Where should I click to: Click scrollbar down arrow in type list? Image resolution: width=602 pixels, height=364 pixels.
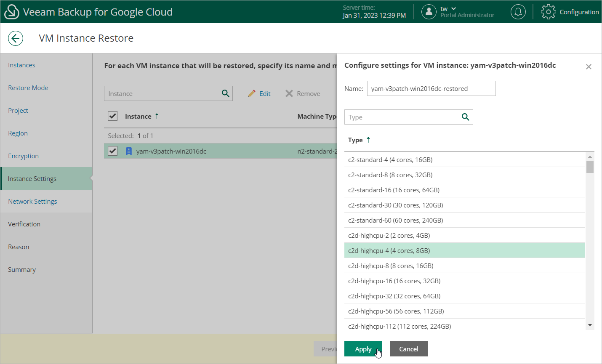coord(590,325)
